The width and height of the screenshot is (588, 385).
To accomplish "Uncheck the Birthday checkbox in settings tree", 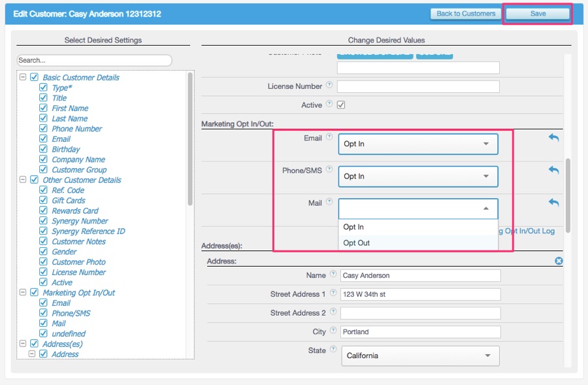I will click(x=44, y=149).
